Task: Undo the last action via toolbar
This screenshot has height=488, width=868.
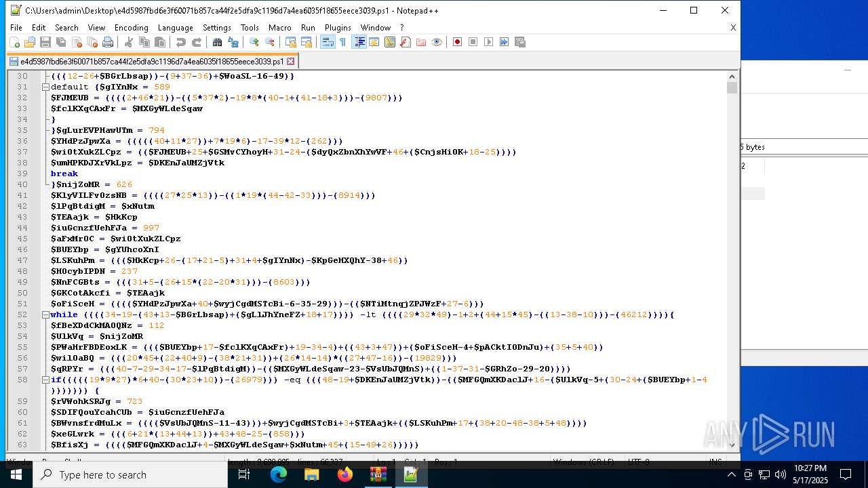Action: pyautogui.click(x=181, y=42)
